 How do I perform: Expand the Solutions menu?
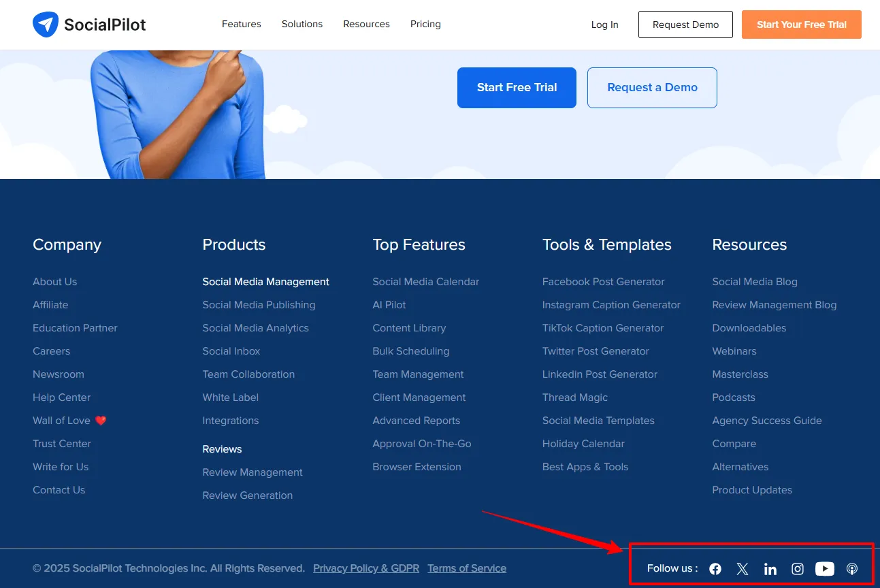point(302,24)
